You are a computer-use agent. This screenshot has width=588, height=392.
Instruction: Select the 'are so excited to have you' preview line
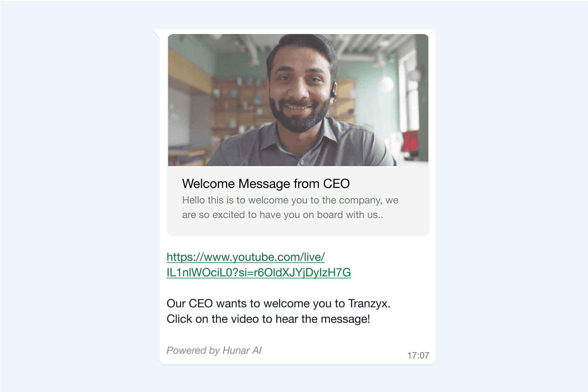282,215
